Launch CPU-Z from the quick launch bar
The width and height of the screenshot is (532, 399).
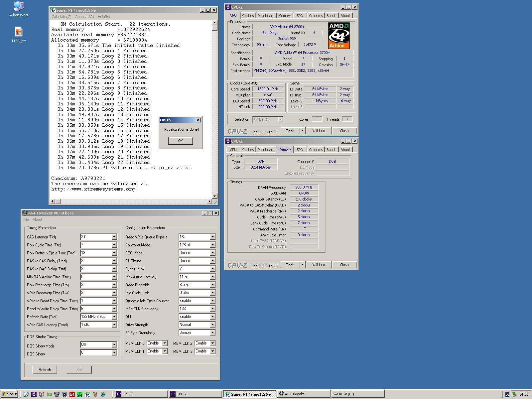point(34,394)
